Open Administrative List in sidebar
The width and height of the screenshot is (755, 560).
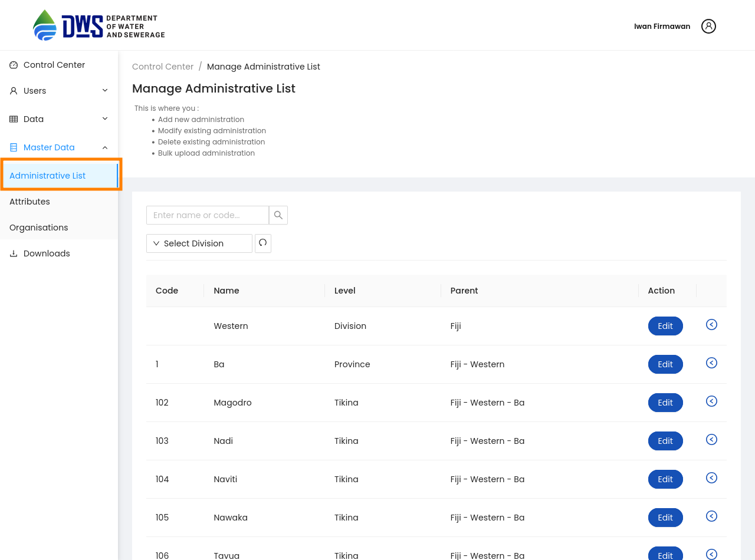click(x=59, y=176)
